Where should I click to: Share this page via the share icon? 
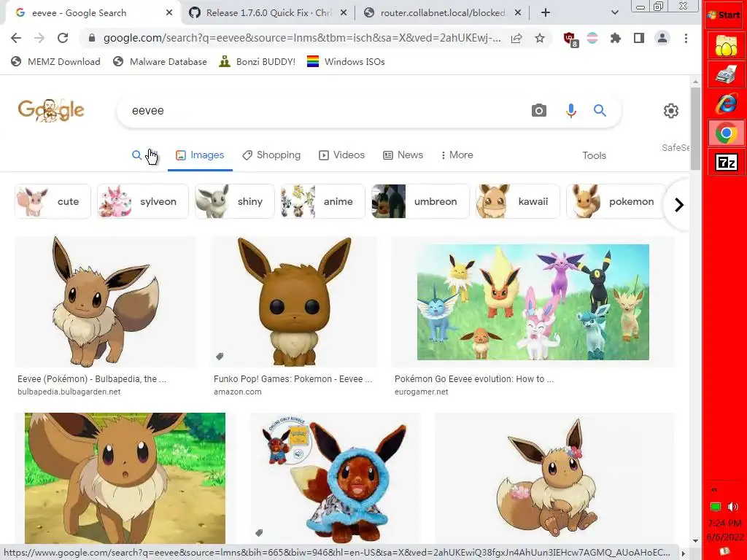coord(516,38)
